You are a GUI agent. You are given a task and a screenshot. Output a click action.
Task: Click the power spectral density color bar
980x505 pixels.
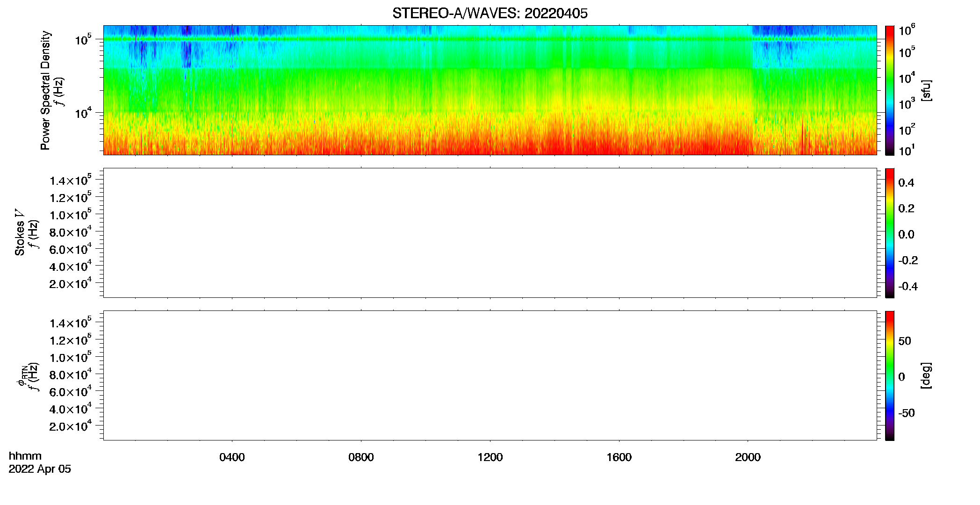pyautogui.click(x=890, y=90)
